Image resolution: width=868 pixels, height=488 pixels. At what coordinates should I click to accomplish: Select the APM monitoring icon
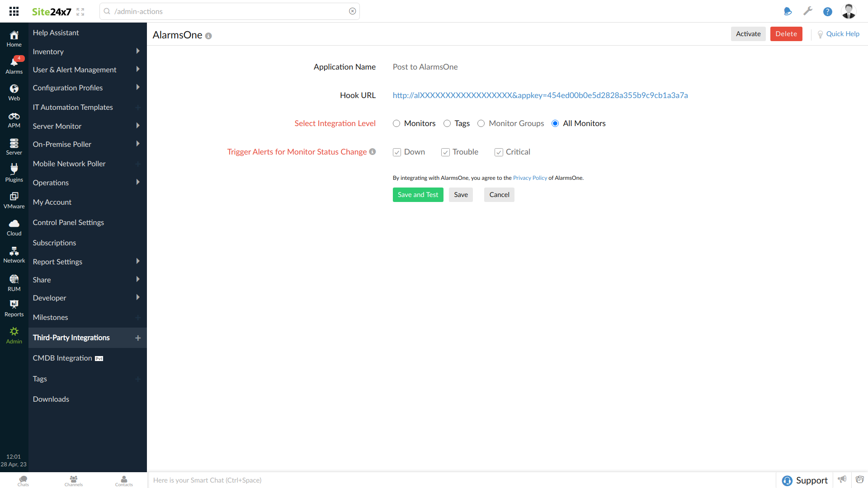pyautogui.click(x=14, y=118)
